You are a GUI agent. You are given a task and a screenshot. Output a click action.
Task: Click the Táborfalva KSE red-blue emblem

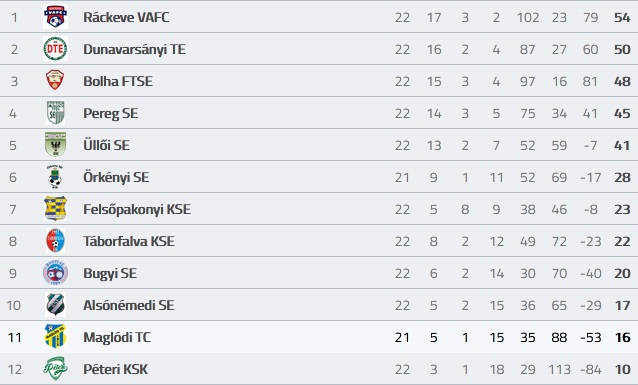55,241
